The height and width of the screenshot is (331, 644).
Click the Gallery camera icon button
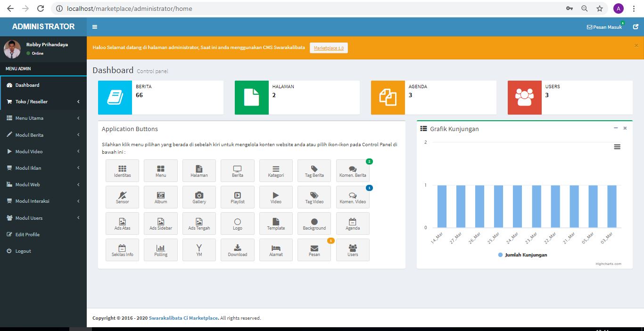[x=199, y=197]
